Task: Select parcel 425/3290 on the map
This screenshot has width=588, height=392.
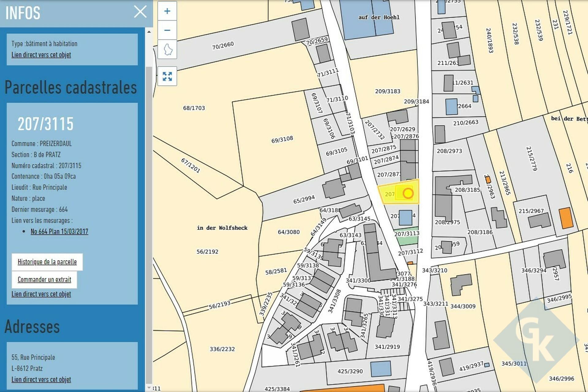Action: coord(350,371)
